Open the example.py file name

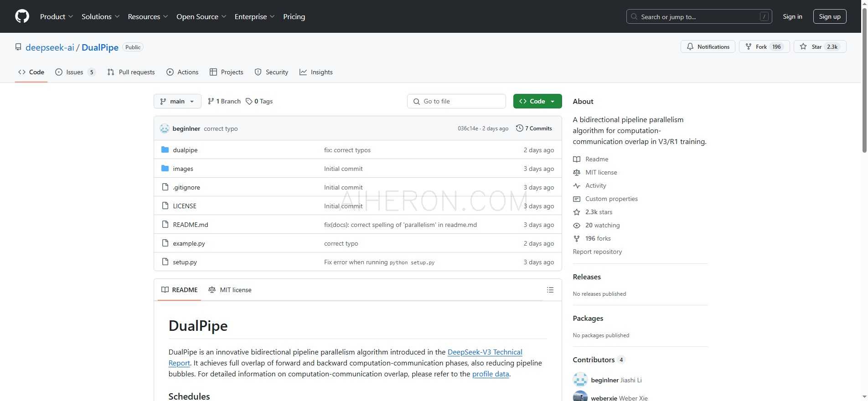(189, 243)
